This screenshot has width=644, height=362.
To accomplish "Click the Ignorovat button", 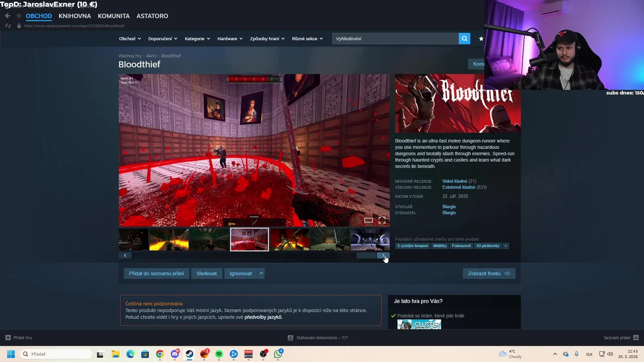I will (240, 274).
